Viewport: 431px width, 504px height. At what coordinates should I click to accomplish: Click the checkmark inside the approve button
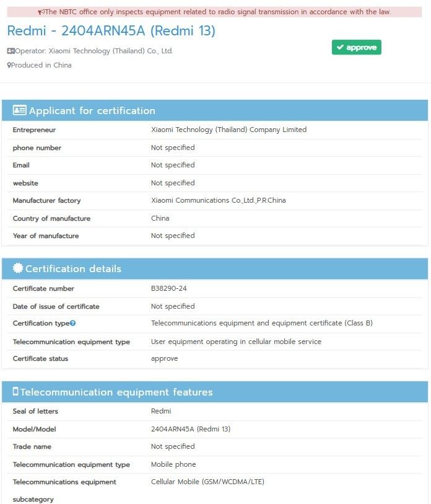click(x=340, y=47)
